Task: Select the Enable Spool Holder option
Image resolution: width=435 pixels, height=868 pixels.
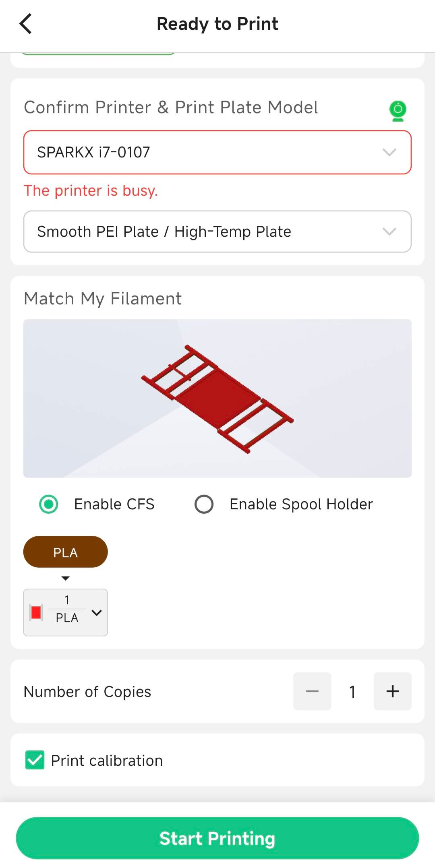Action: pyautogui.click(x=204, y=504)
